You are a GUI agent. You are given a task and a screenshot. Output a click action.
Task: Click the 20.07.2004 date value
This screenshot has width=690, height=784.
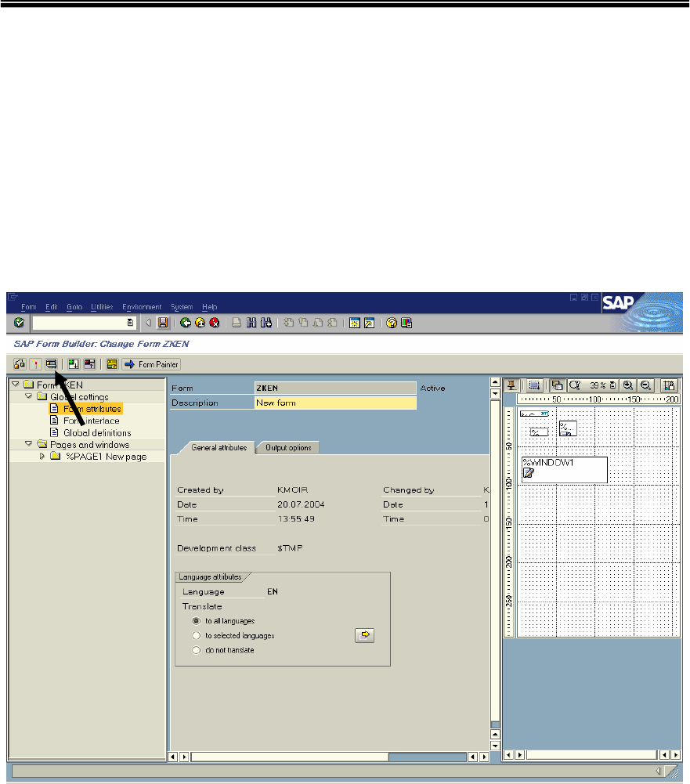(x=301, y=504)
